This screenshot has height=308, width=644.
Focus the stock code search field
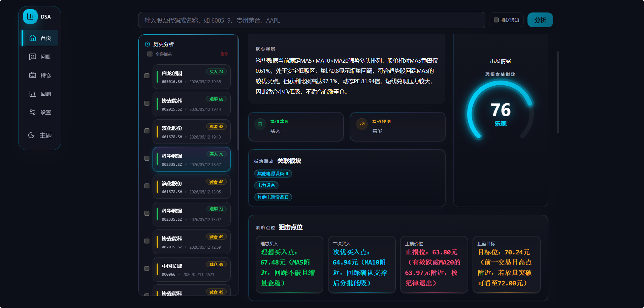[312, 20]
